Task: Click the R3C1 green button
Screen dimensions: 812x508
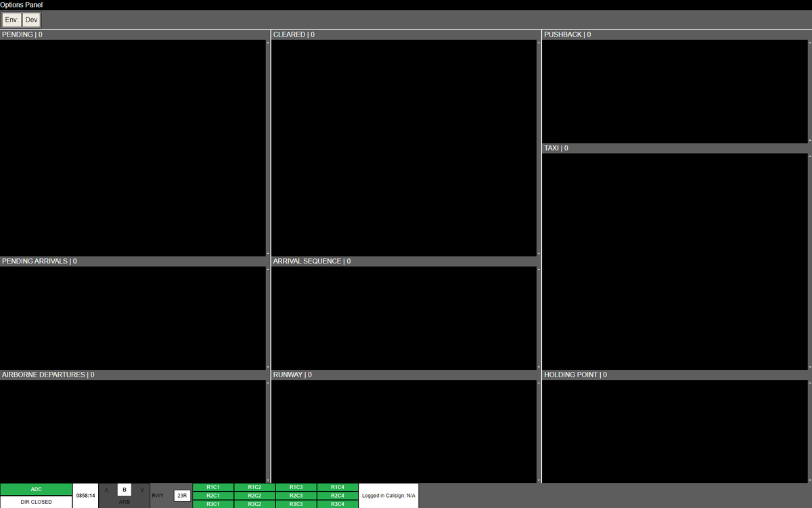Action: [213, 504]
